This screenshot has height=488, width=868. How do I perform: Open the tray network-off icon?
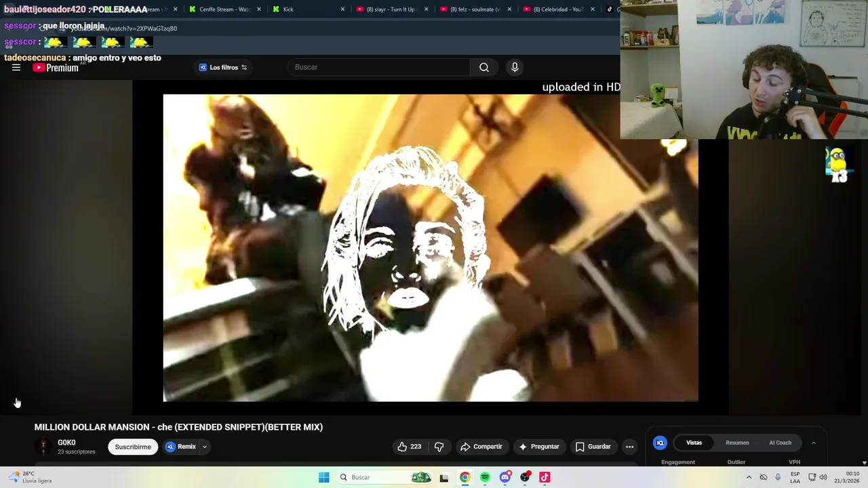[764, 477]
